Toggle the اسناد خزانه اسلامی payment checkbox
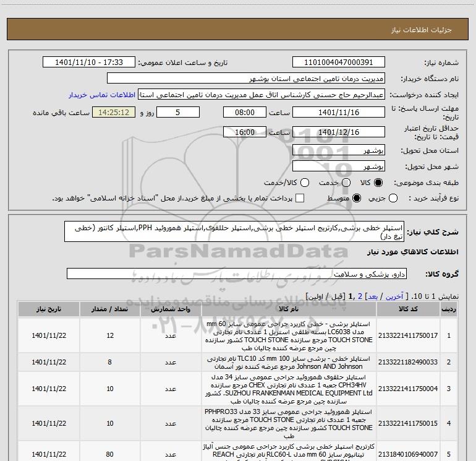The image size is (476, 461). [x=300, y=198]
